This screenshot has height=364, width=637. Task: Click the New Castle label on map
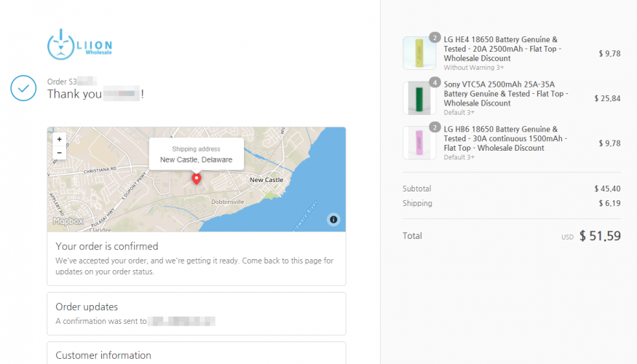pyautogui.click(x=266, y=180)
